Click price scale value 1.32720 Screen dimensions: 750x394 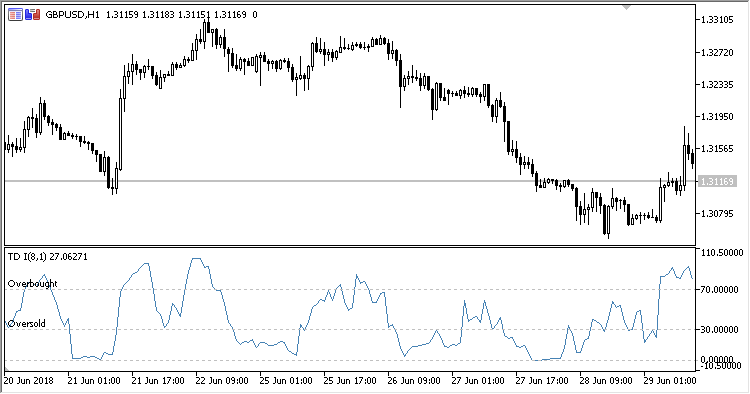[717, 52]
